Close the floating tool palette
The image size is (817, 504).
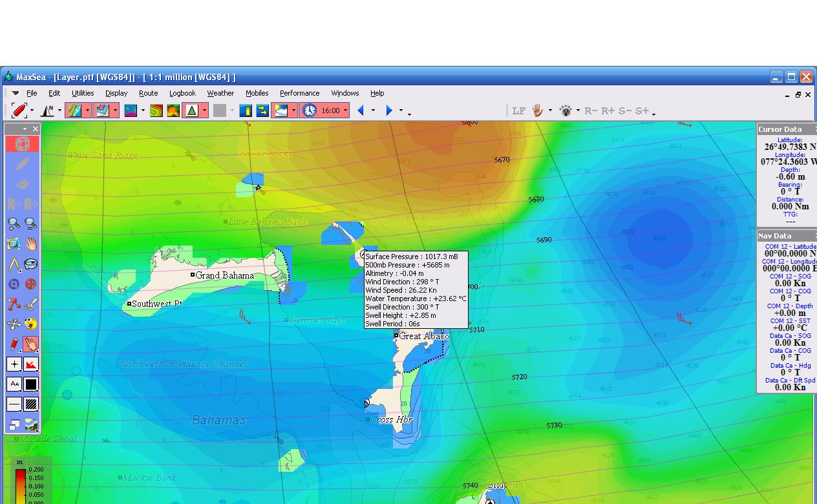(36, 129)
